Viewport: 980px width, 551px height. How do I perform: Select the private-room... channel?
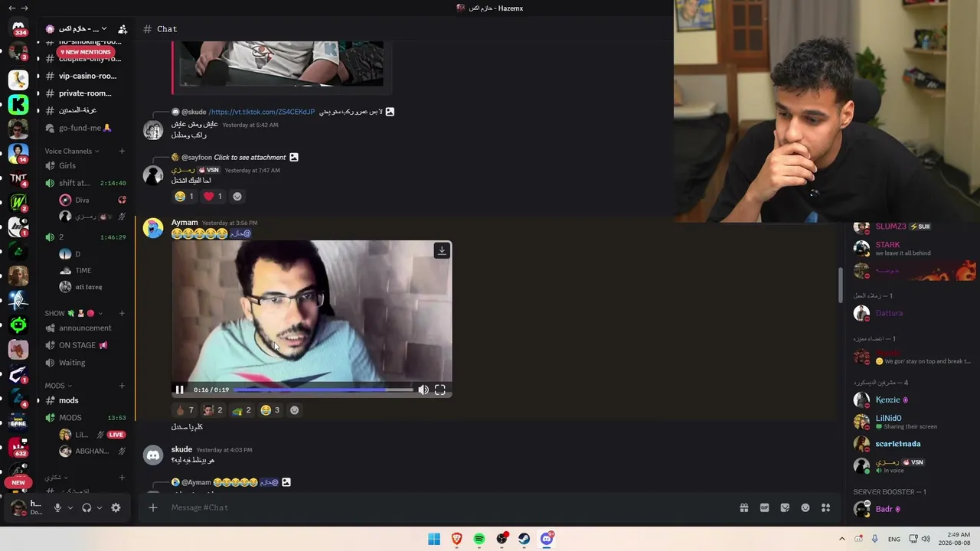tap(86, 93)
